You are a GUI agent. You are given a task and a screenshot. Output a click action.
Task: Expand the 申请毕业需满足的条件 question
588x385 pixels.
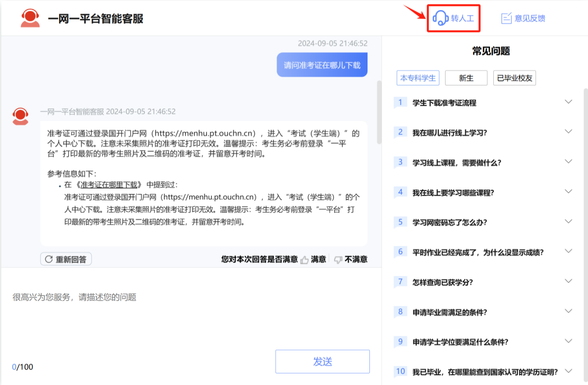pyautogui.click(x=568, y=311)
